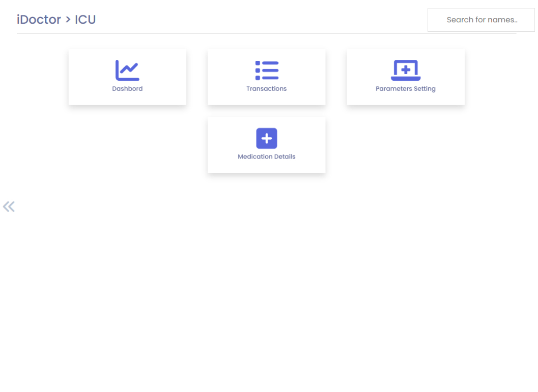The width and height of the screenshot is (538, 392).
Task: Choose the Medication Details text label
Action: tap(267, 157)
